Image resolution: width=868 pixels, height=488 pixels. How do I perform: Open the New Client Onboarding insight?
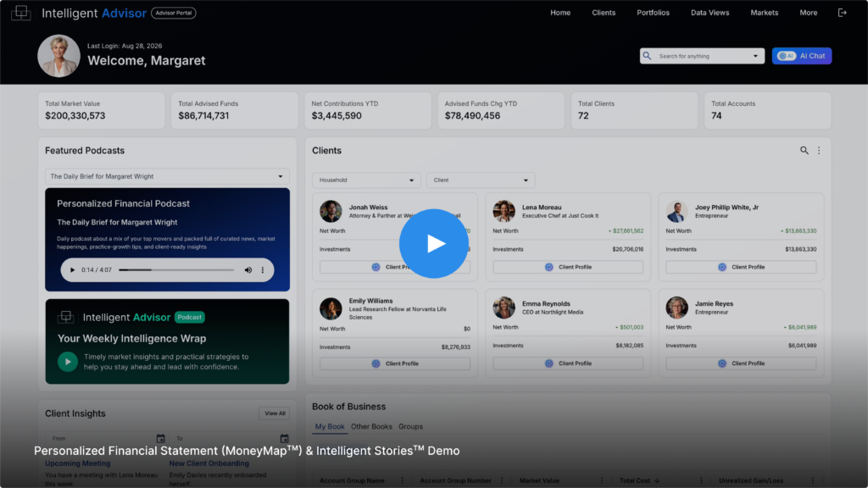[209, 463]
